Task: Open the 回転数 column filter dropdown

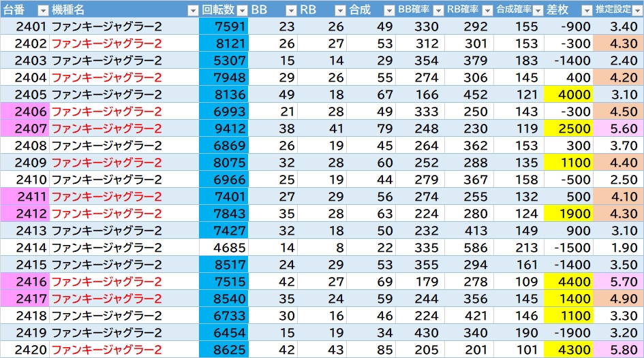Action: tap(243, 11)
